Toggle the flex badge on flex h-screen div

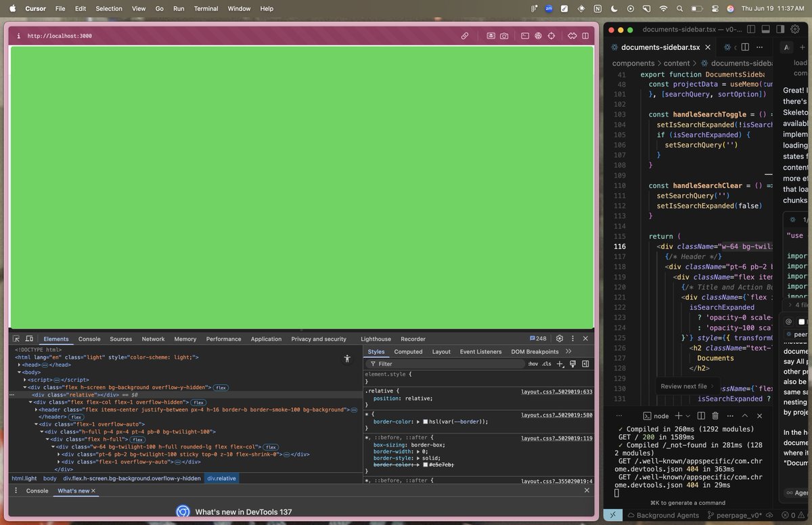221,388
